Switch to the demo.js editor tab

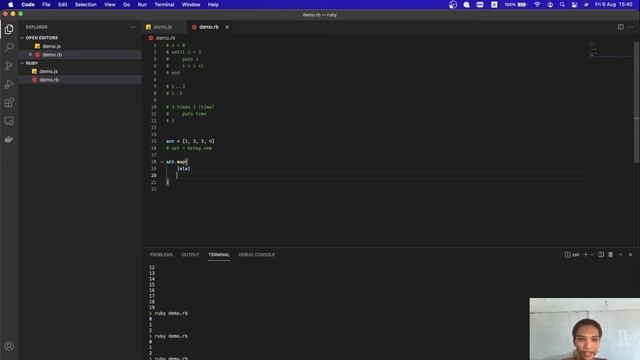point(163,27)
